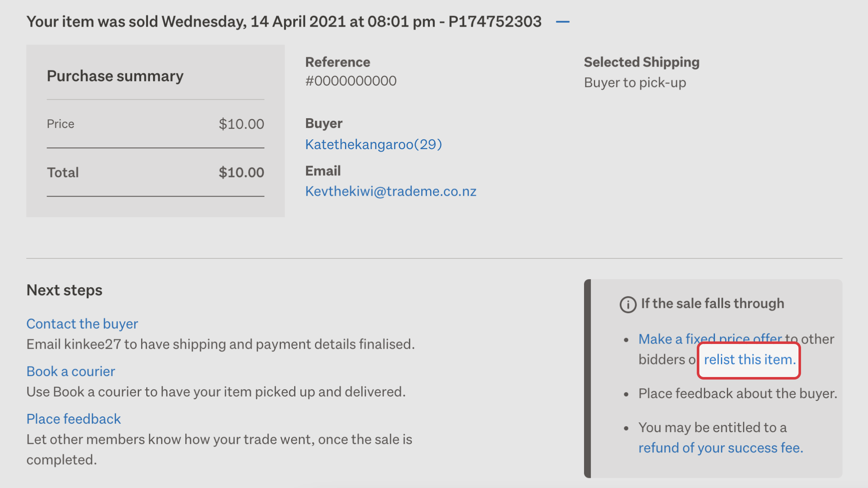868x488 pixels.
Task: Open buyer profile Katethekangaroo(29)
Action: 373,144
